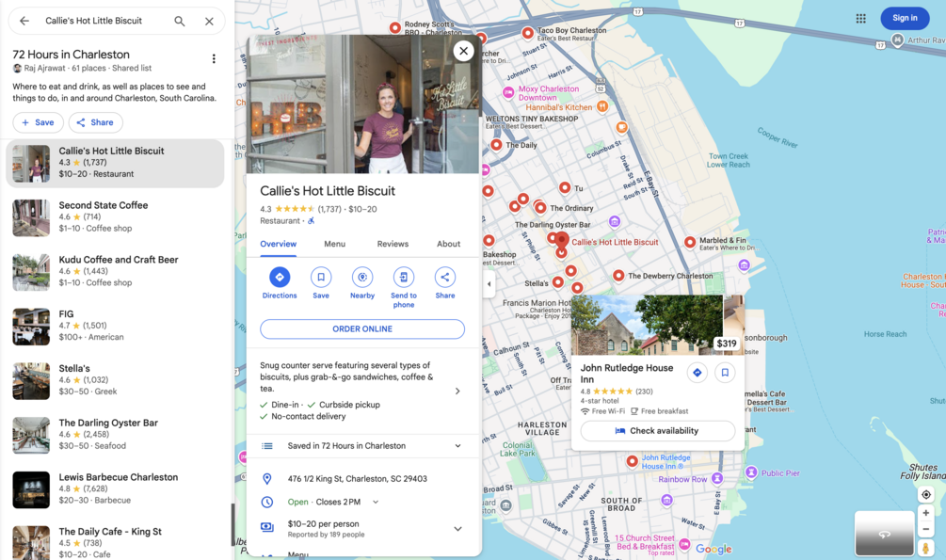Image resolution: width=946 pixels, height=560 pixels.
Task: Click the Save button for the list
Action: tap(38, 122)
